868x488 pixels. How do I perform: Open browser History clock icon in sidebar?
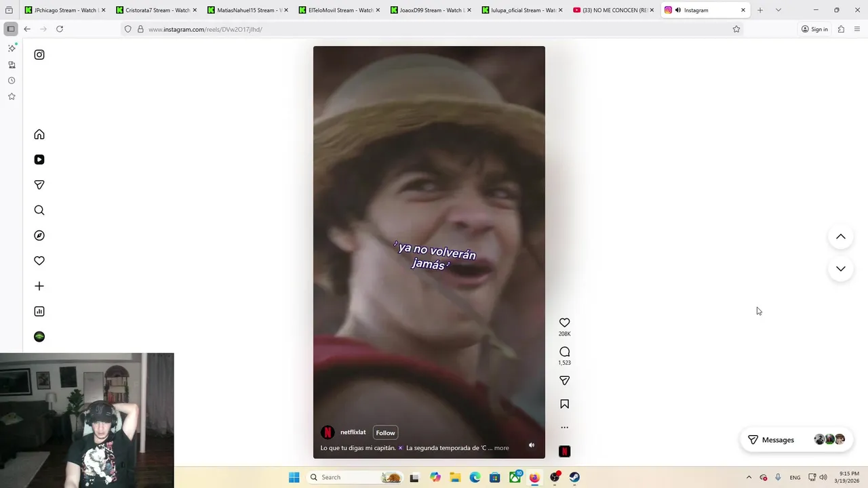tap(12, 81)
